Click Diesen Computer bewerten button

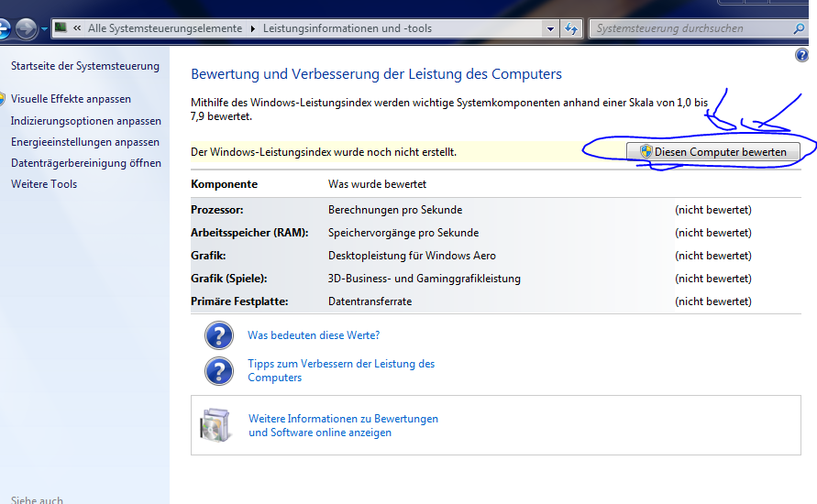[x=712, y=151]
